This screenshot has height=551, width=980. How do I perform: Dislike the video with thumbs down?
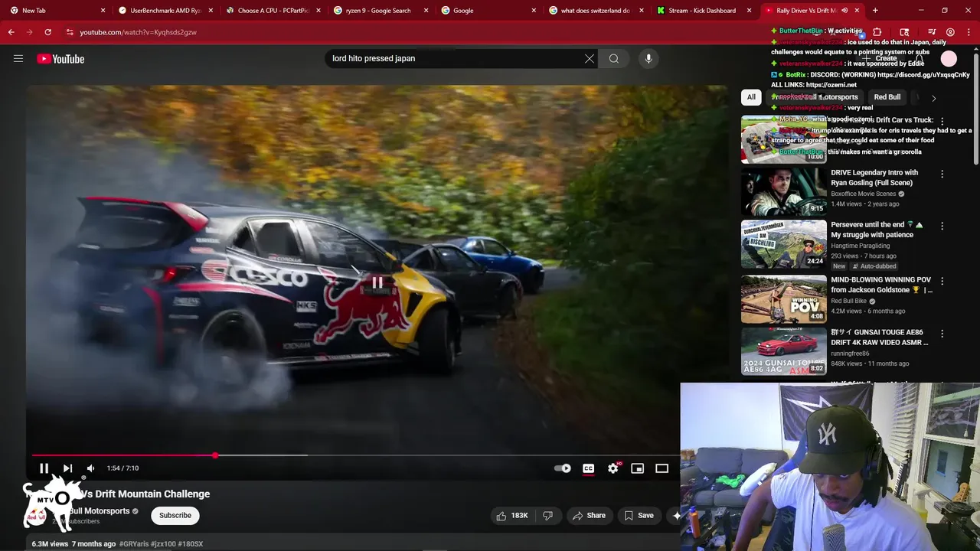coord(547,515)
